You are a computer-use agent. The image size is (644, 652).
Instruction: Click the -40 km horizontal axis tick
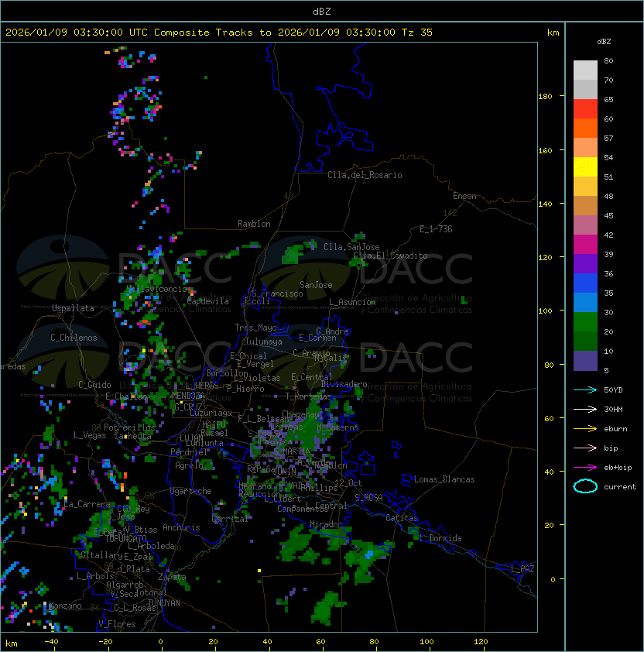[51, 642]
